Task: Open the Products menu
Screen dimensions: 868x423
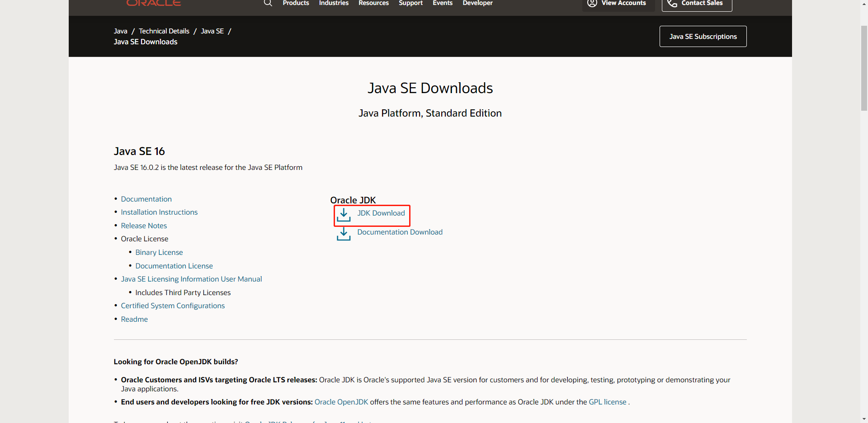Action: (296, 3)
